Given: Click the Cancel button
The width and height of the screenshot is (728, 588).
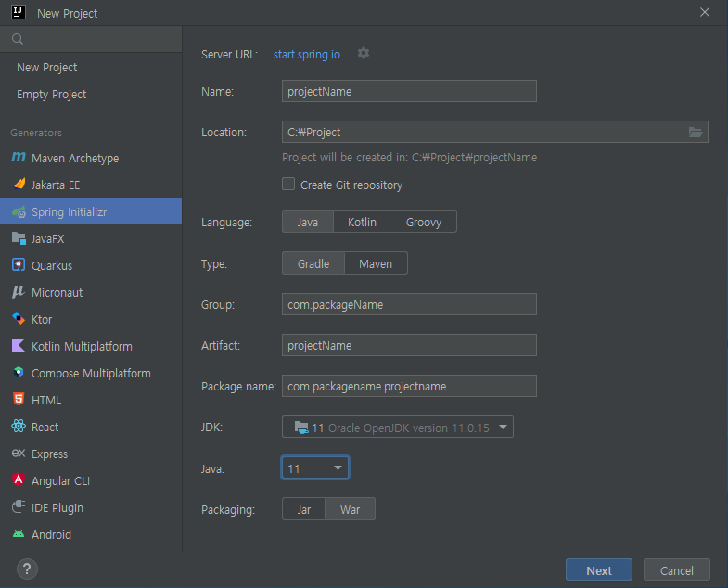Looking at the screenshot, I should 676,569.
